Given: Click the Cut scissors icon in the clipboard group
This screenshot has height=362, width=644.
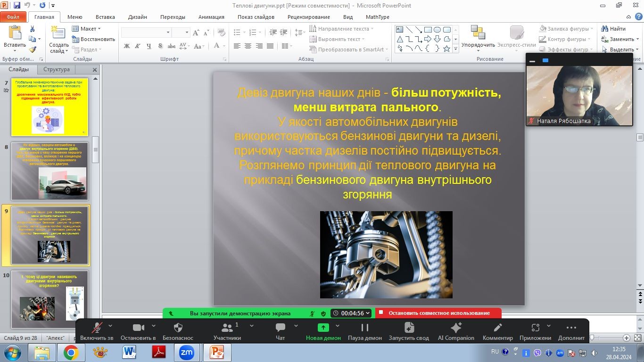Looking at the screenshot, I should click(32, 29).
